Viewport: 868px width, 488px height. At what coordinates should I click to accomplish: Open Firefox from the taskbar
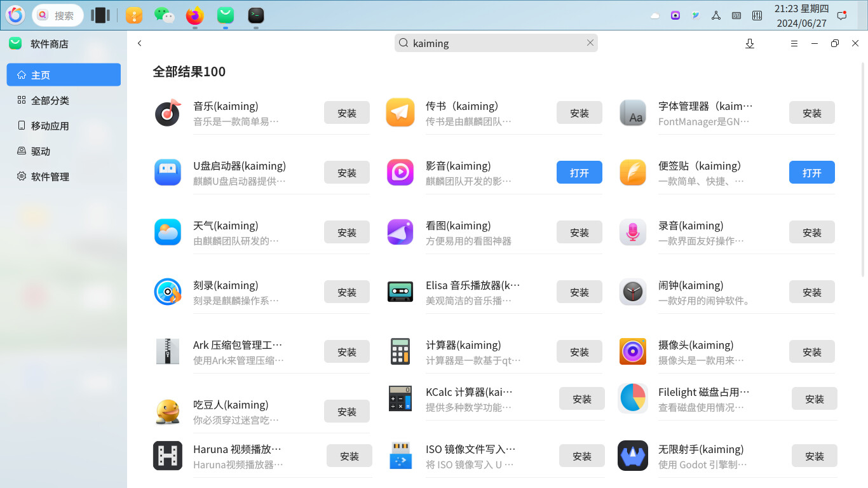click(195, 15)
